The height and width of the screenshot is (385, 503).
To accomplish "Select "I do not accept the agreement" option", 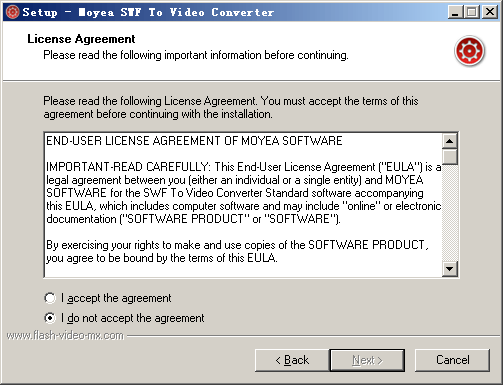I will (50, 318).
